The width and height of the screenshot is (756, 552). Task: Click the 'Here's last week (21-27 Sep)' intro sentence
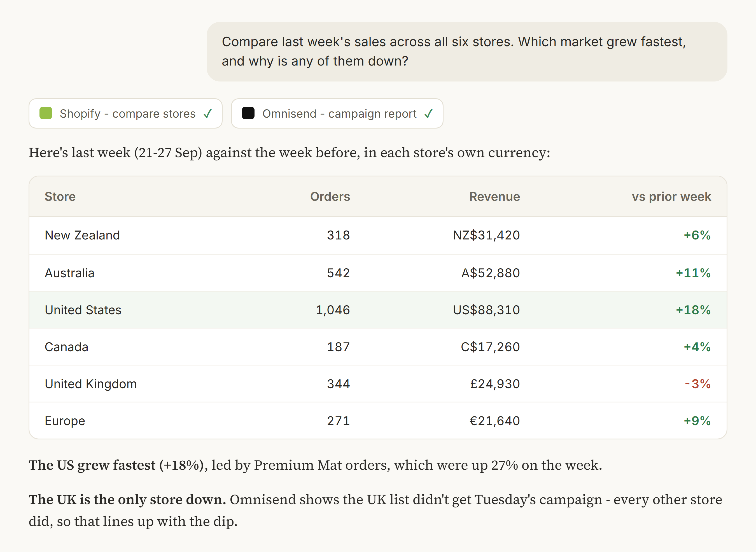(x=289, y=153)
